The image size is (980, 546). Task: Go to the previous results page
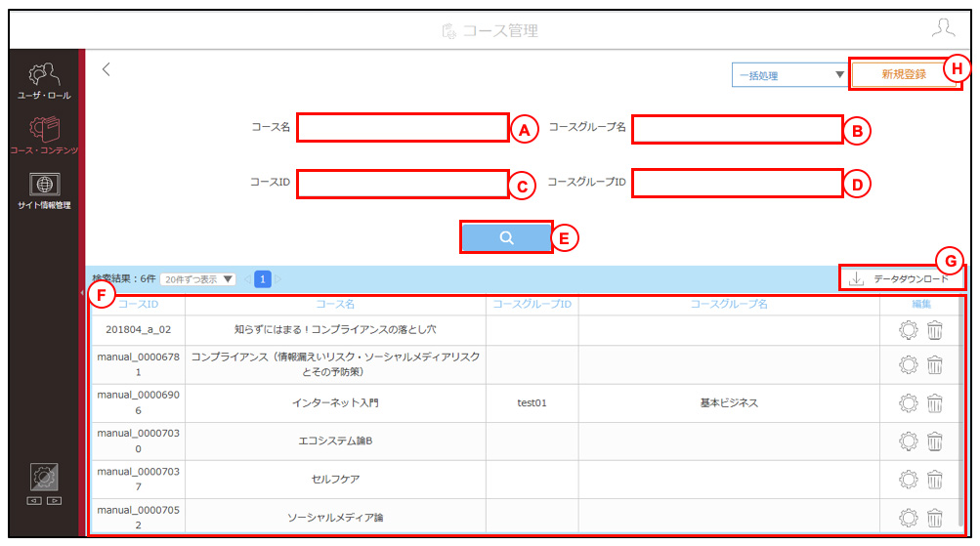247,279
